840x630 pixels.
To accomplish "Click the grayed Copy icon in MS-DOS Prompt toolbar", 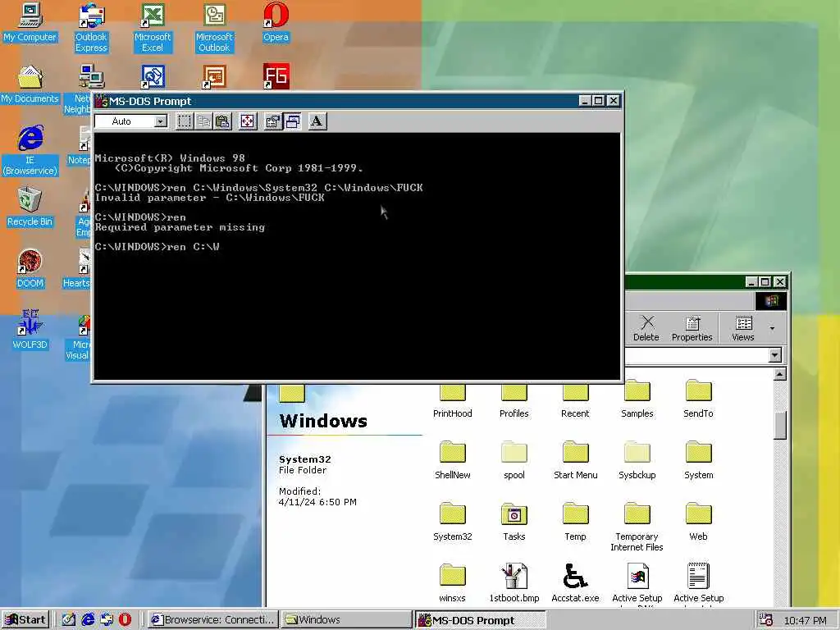I will pyautogui.click(x=203, y=121).
